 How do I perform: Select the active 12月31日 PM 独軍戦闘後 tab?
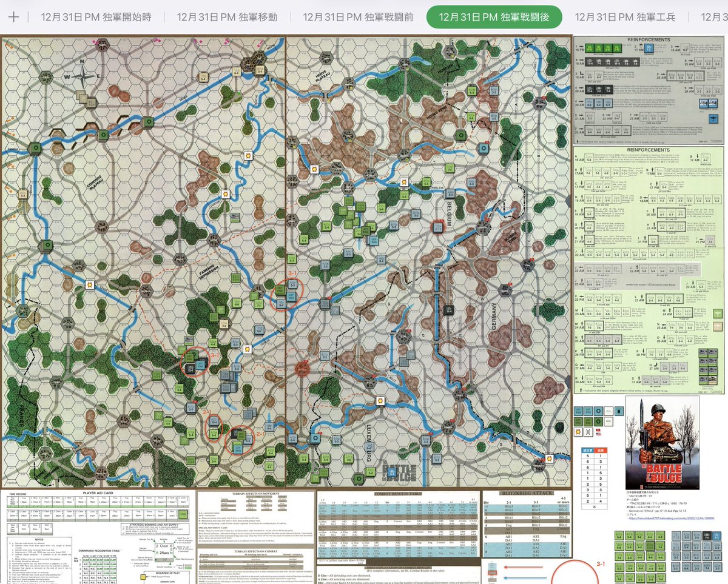pos(494,17)
